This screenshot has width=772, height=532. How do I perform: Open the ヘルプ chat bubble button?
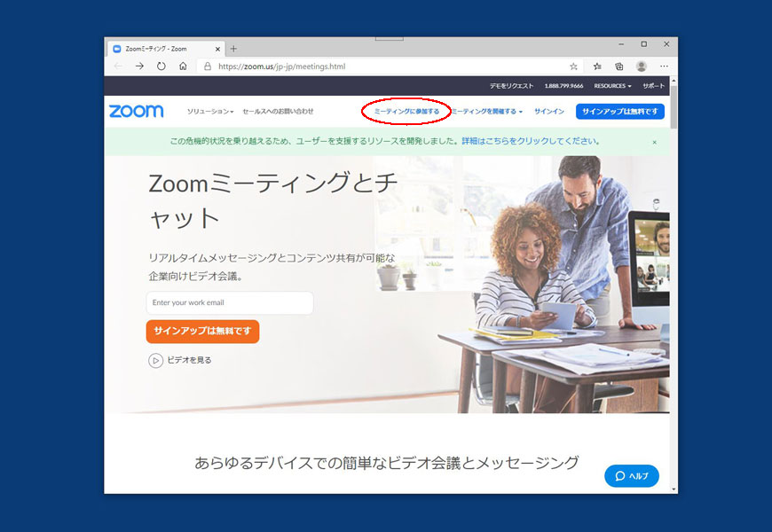[x=632, y=476]
